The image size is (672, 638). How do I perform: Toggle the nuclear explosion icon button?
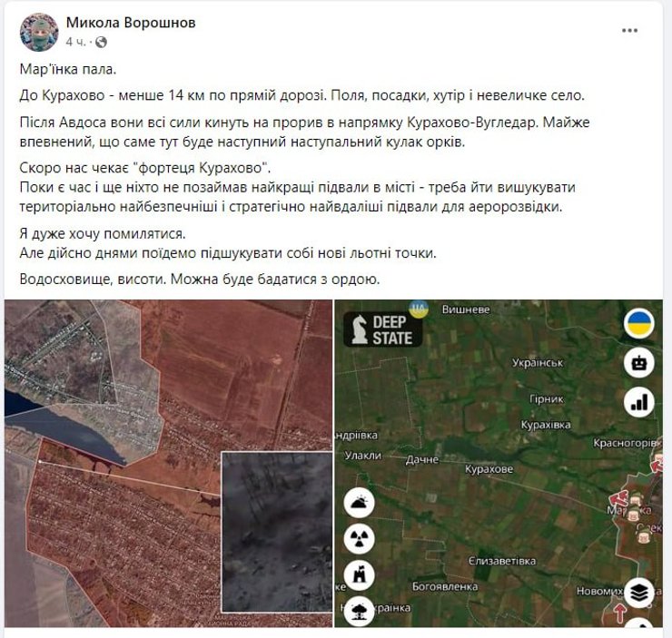pyautogui.click(x=359, y=611)
